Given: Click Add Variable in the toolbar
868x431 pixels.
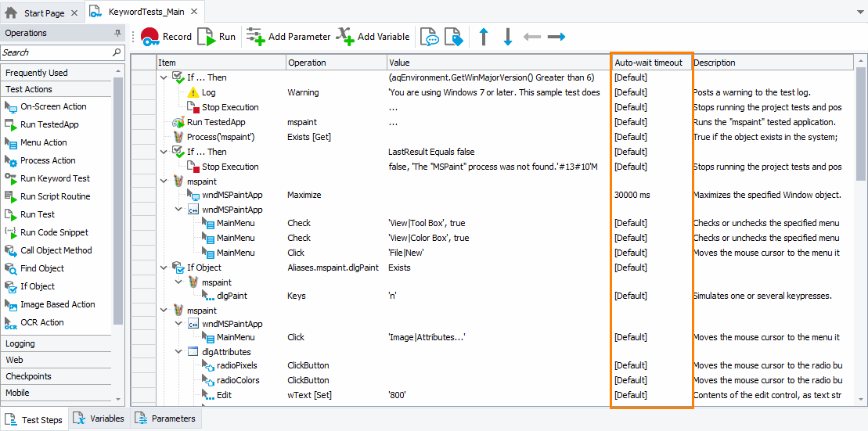Looking at the screenshot, I should (x=373, y=37).
